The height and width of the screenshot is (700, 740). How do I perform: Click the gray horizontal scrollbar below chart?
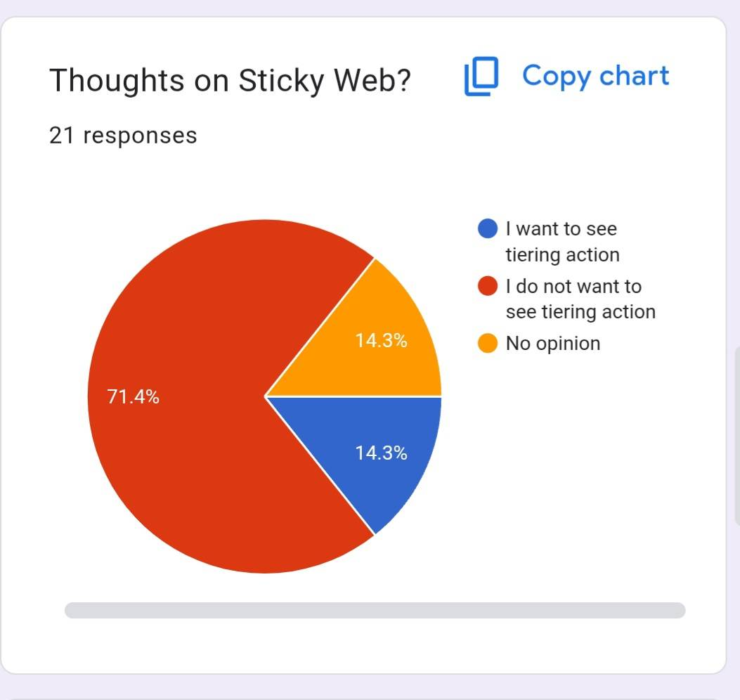[375, 610]
